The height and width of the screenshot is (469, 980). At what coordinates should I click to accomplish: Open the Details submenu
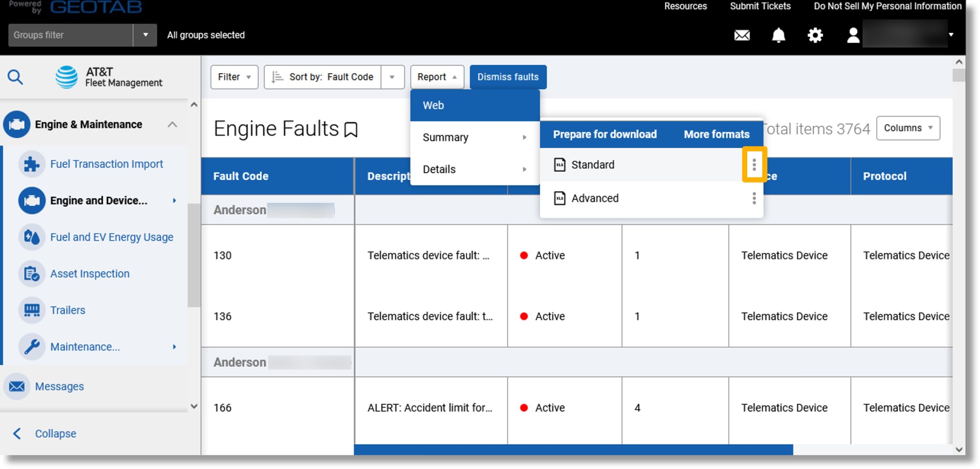coord(475,169)
